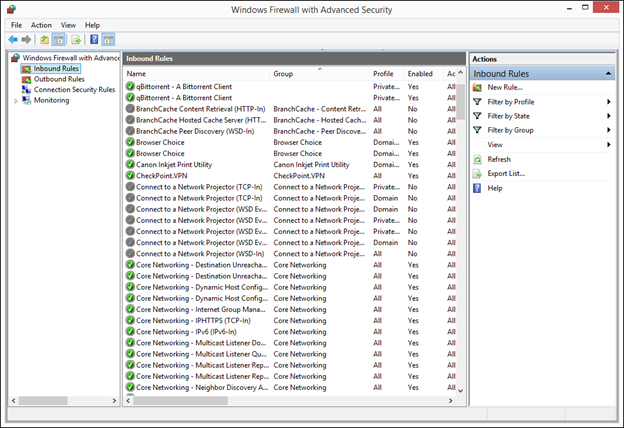Click rules list horizontal scrollbar right arrow

point(450,401)
